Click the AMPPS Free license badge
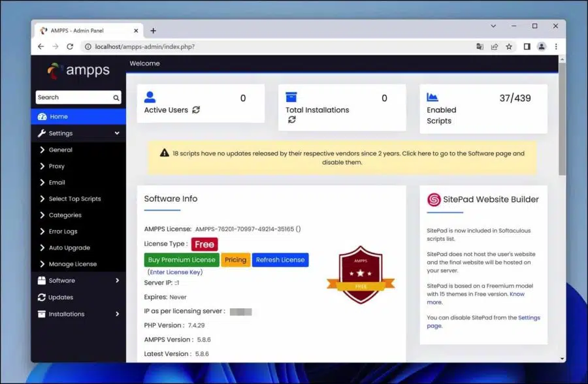Screen dimensions: 588x384 pos(361,275)
